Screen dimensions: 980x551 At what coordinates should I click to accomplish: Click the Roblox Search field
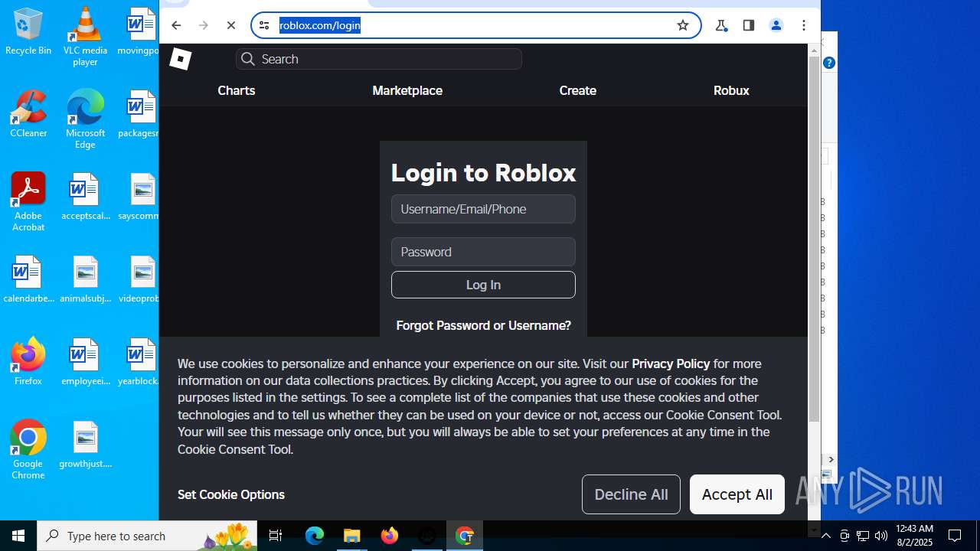tap(379, 59)
